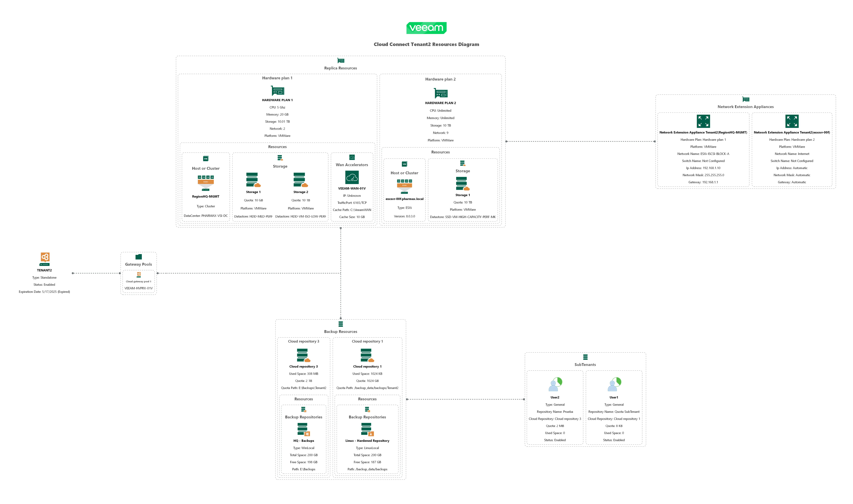
Task: Click Quota Path: E:\Backups\Tenant2 text
Action: [x=304, y=388]
